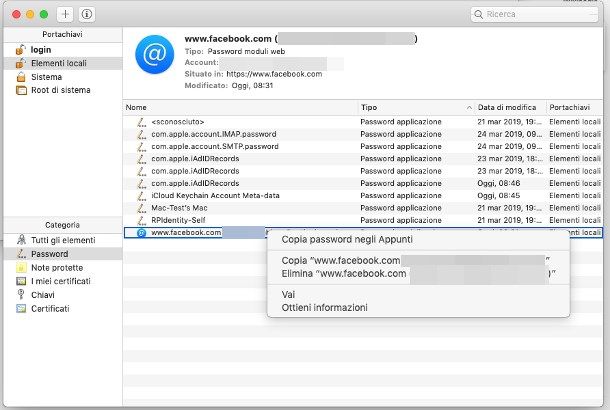Show the Certificati category
Screen dimensions: 610x410
point(50,309)
